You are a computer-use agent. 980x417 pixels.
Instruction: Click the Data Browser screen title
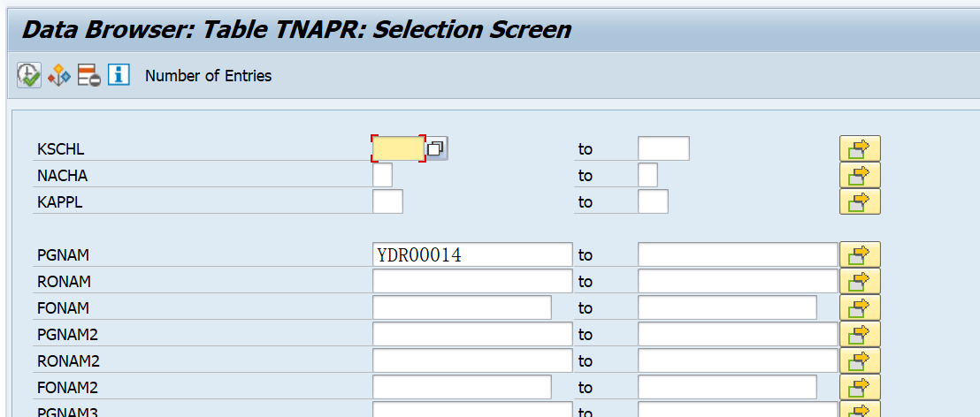click(x=296, y=29)
